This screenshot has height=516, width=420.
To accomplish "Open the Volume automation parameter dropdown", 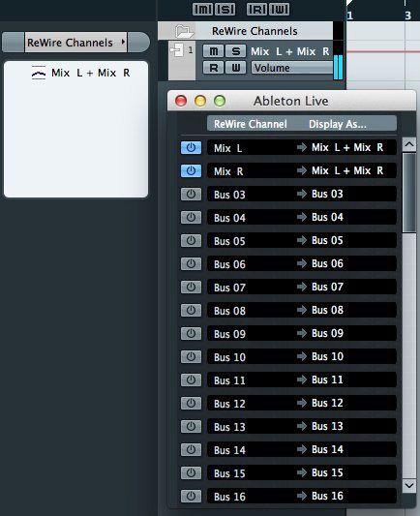I will coord(292,68).
